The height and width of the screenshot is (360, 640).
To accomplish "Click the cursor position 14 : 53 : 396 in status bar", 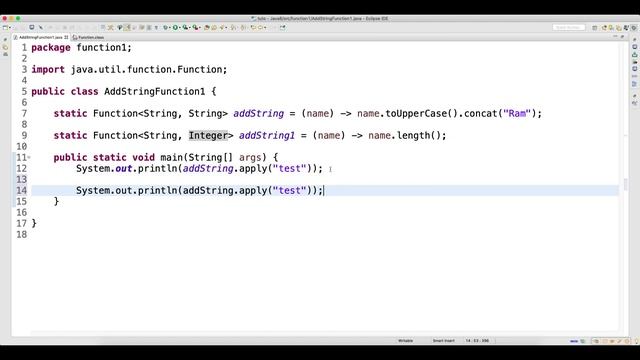I will point(477,340).
